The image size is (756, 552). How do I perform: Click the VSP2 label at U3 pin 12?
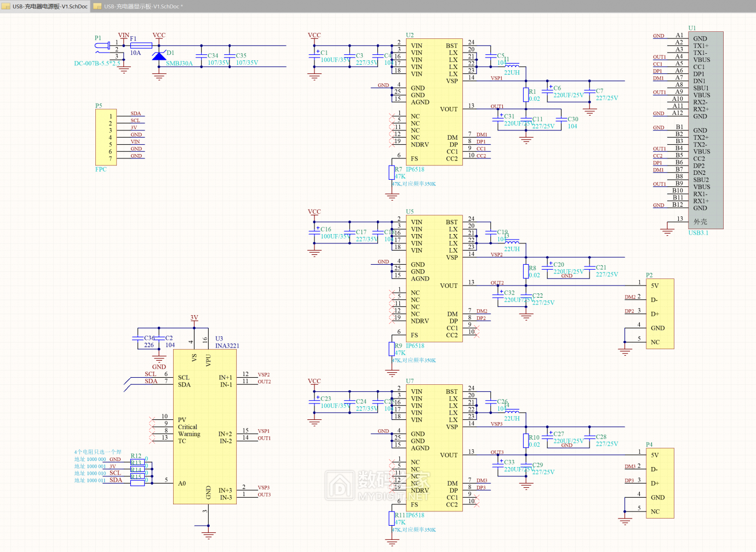[264, 375]
